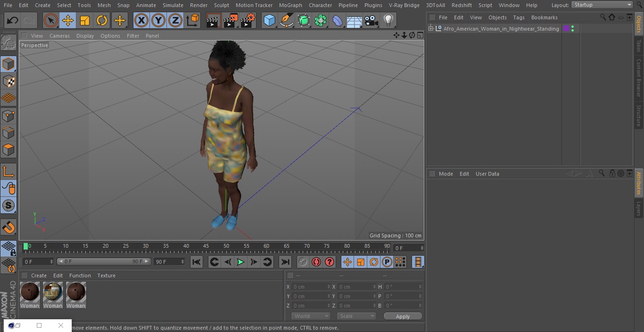644x332 pixels.
Task: Select the second Woman material thumbnail
Action: click(53, 295)
